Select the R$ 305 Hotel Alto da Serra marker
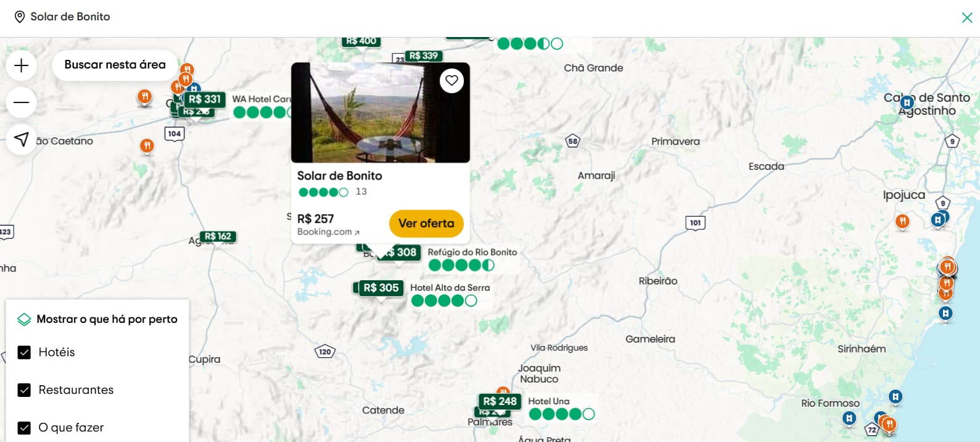980x442 pixels. 381,288
